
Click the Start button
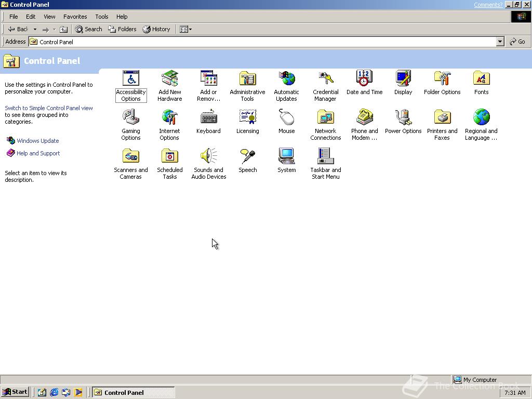click(15, 392)
